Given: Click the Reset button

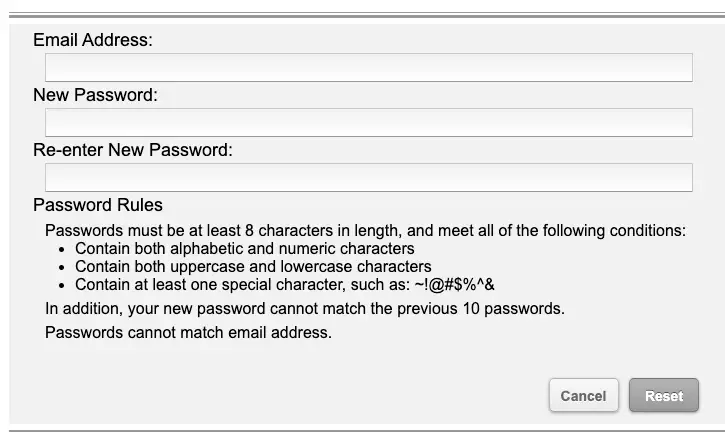Looking at the screenshot, I should tap(663, 395).
